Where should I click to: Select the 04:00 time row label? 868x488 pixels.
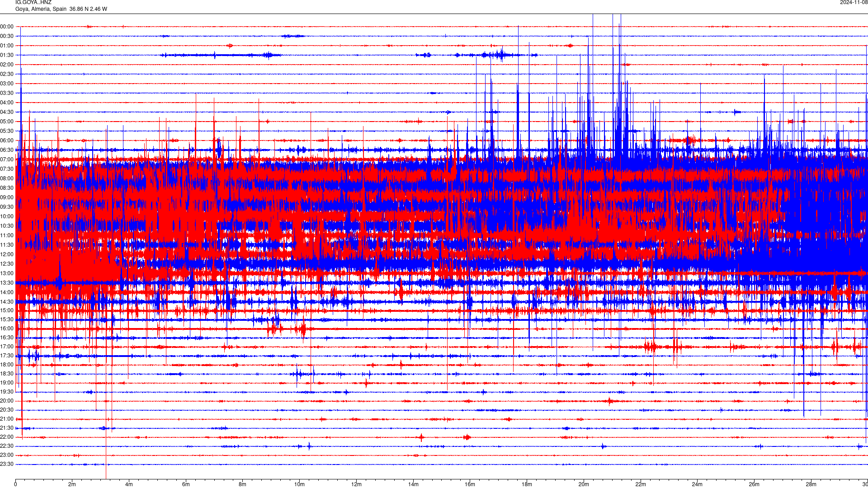pos(7,103)
